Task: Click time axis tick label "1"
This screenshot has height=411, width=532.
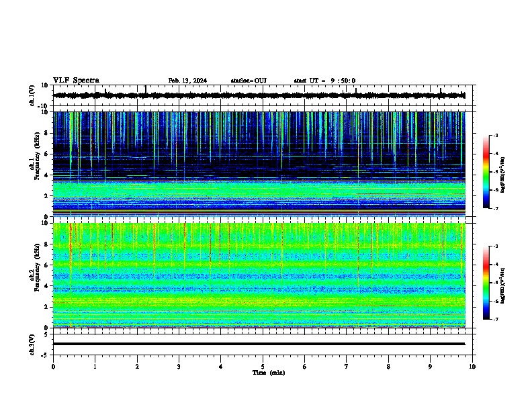Action: tap(95, 367)
